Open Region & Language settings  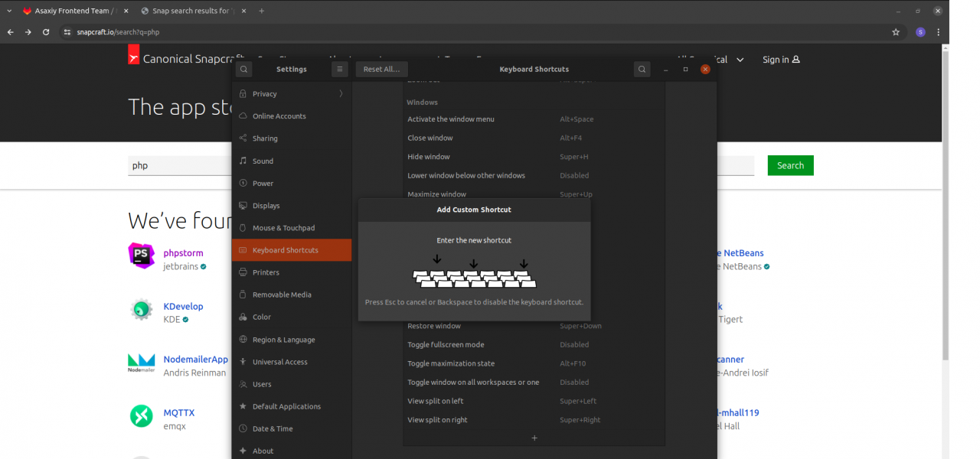(283, 340)
